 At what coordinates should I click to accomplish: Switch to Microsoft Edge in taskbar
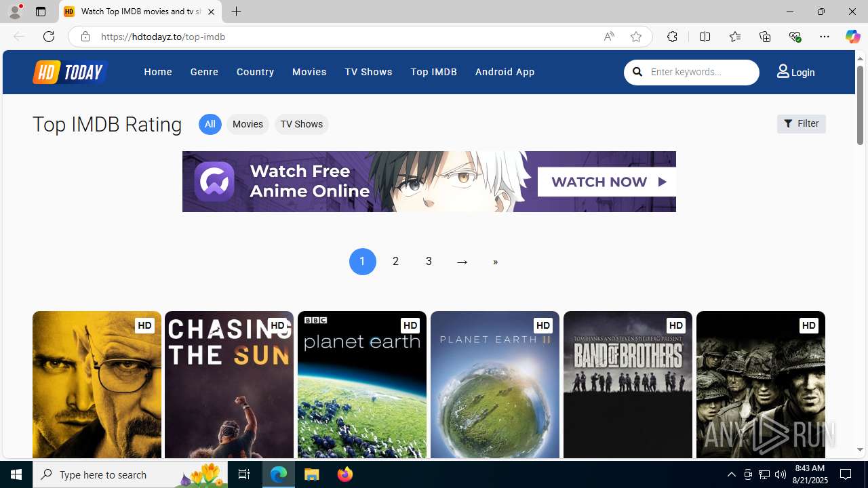(x=279, y=474)
